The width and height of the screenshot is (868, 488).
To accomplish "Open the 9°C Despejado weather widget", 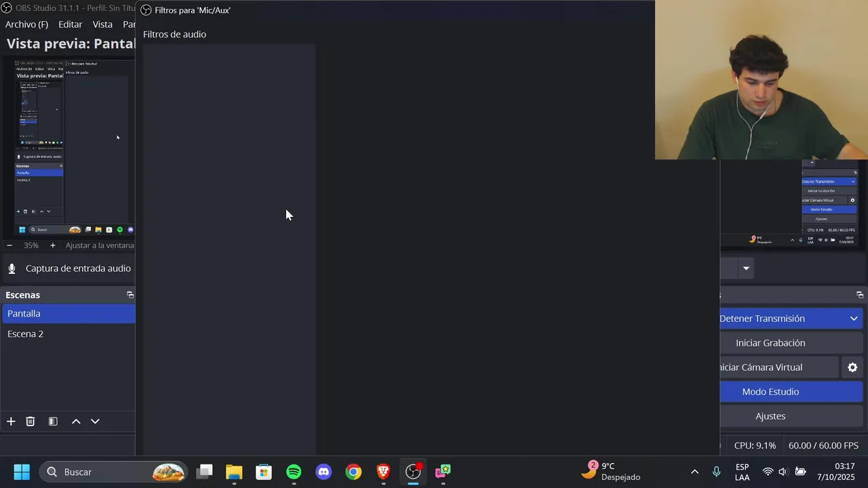I will 612,471.
